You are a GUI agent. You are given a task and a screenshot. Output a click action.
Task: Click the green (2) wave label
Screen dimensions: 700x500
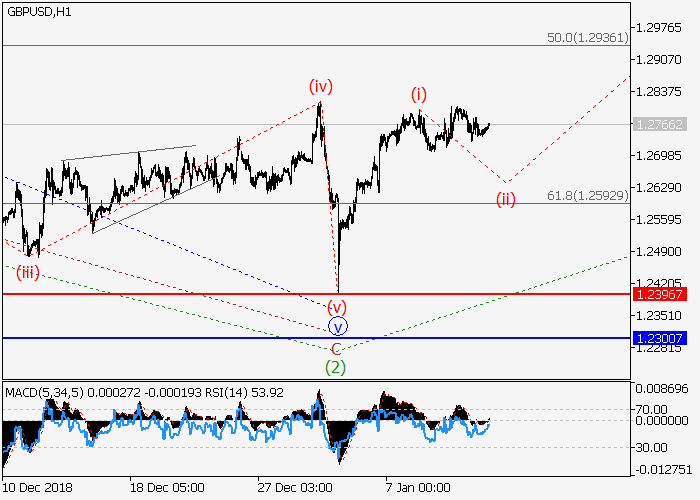tap(337, 367)
